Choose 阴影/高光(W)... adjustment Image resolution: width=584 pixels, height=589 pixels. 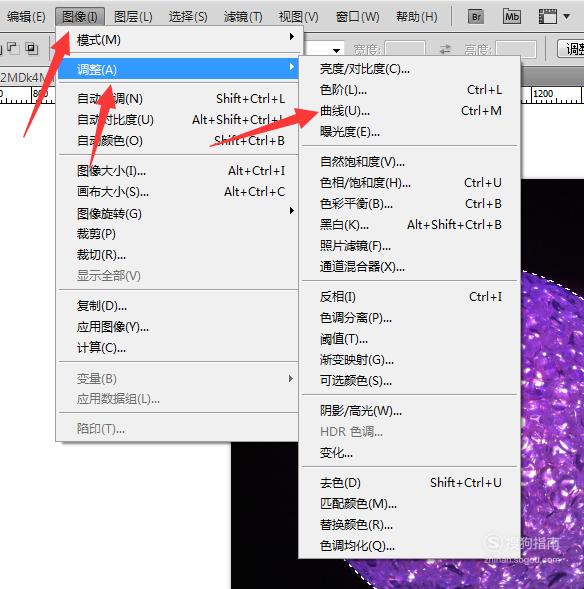[410, 411]
